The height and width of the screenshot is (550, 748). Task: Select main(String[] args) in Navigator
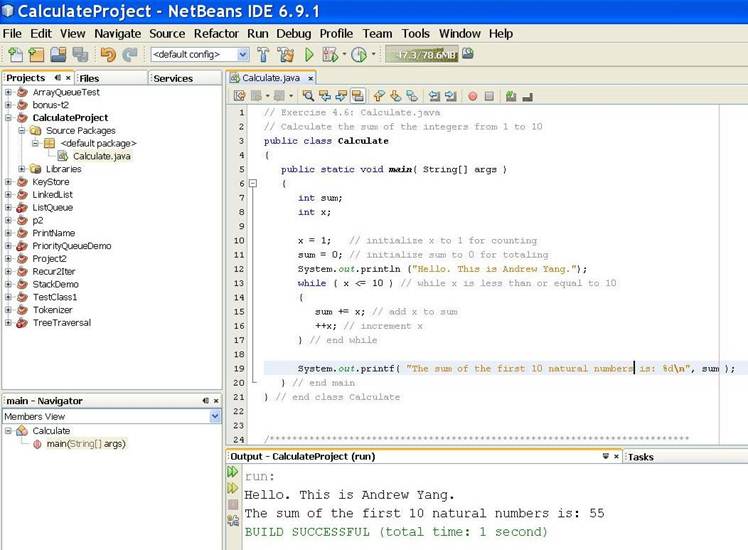(x=85, y=443)
